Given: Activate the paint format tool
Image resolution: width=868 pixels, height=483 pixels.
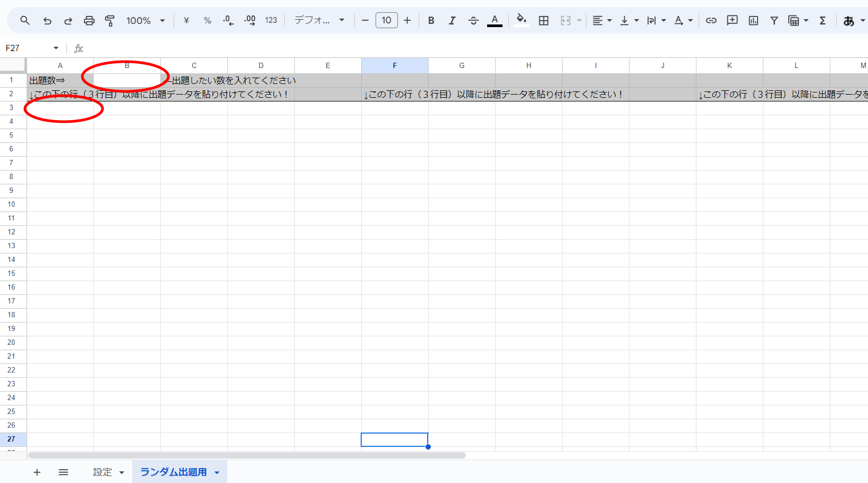Looking at the screenshot, I should click(110, 20).
